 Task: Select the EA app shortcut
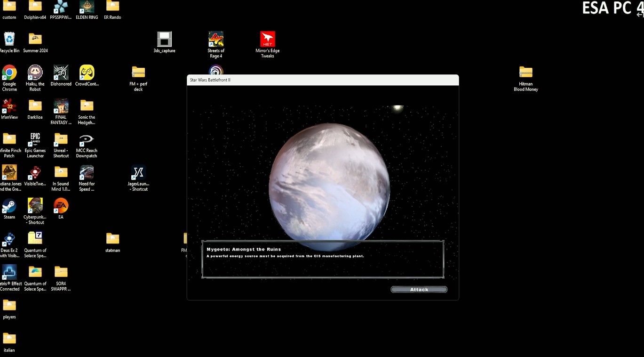(x=61, y=206)
